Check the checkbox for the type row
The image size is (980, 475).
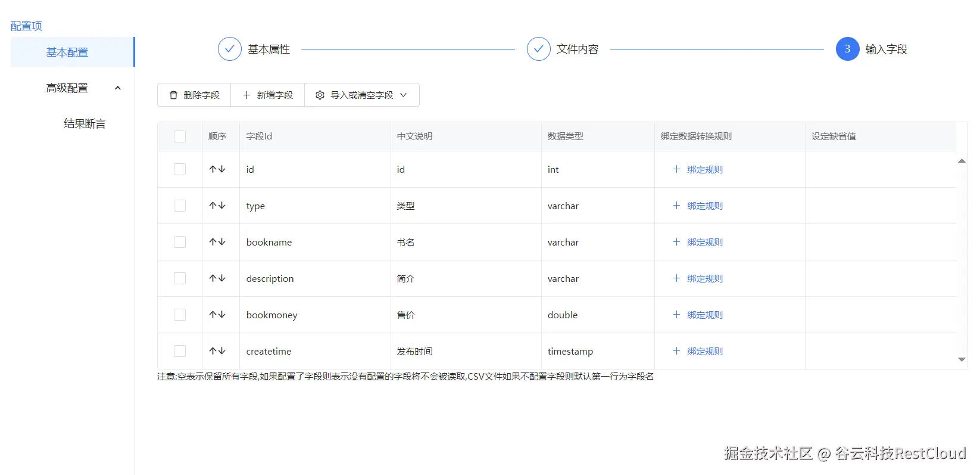click(x=180, y=206)
